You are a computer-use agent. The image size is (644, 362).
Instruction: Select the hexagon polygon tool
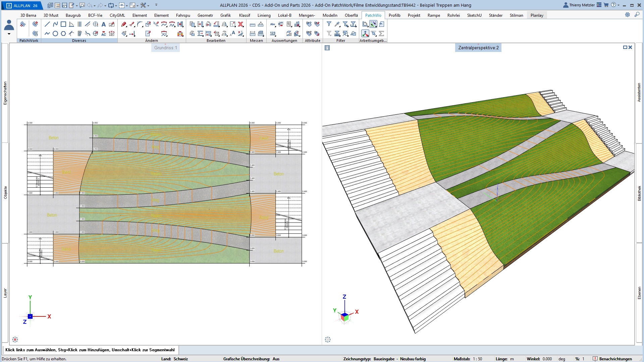(63, 34)
